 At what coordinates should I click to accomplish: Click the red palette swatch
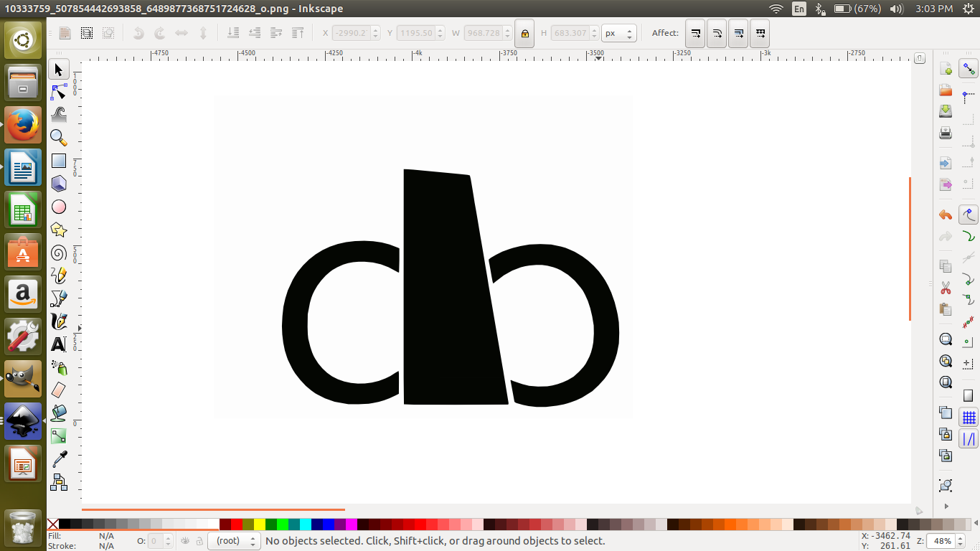tap(237, 524)
